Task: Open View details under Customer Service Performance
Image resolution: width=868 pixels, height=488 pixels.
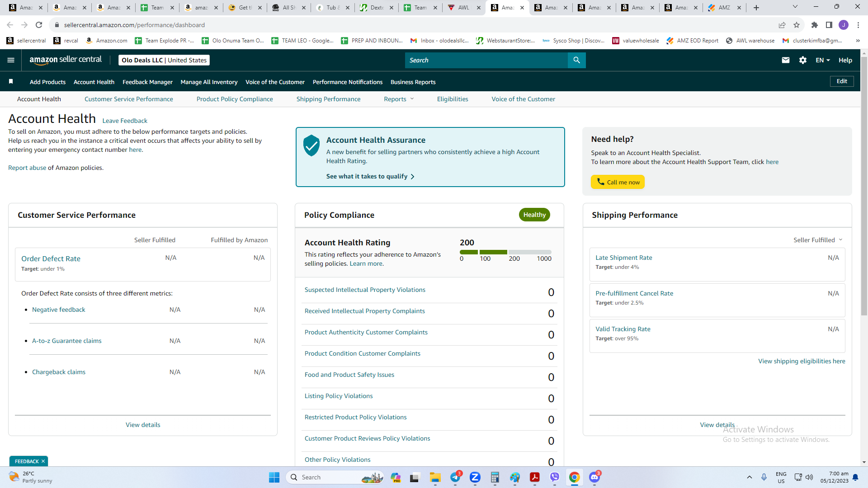Action: click(x=143, y=425)
